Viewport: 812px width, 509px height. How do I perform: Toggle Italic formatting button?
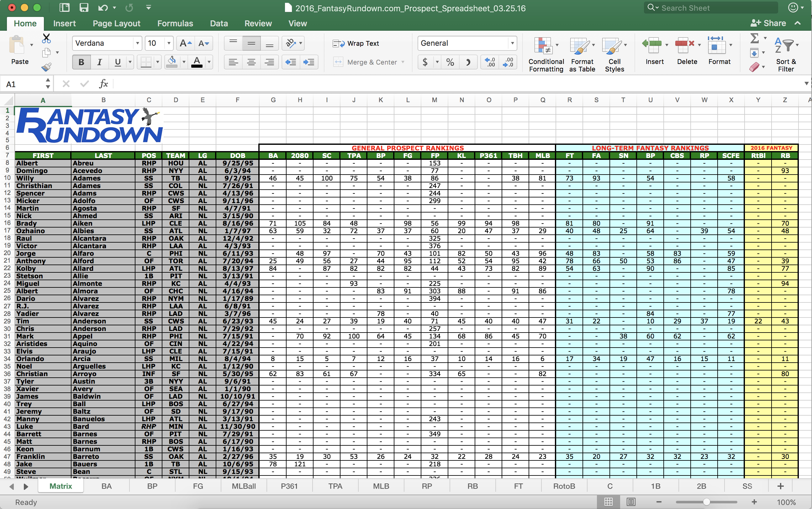[99, 62]
